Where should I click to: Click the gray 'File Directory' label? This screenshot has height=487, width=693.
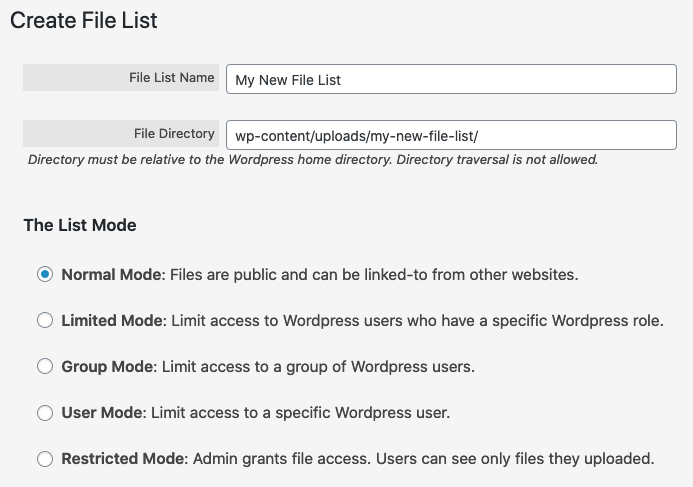coord(121,133)
